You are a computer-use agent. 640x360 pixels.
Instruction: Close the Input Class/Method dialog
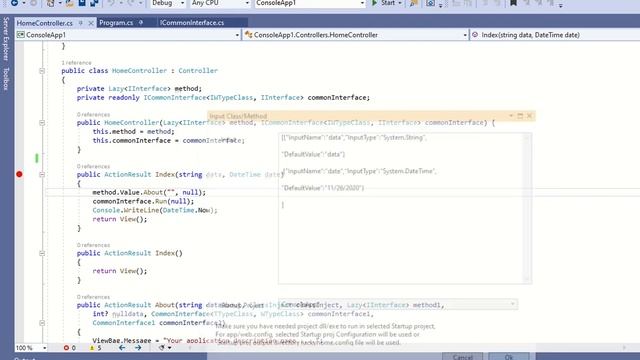pos(529,116)
